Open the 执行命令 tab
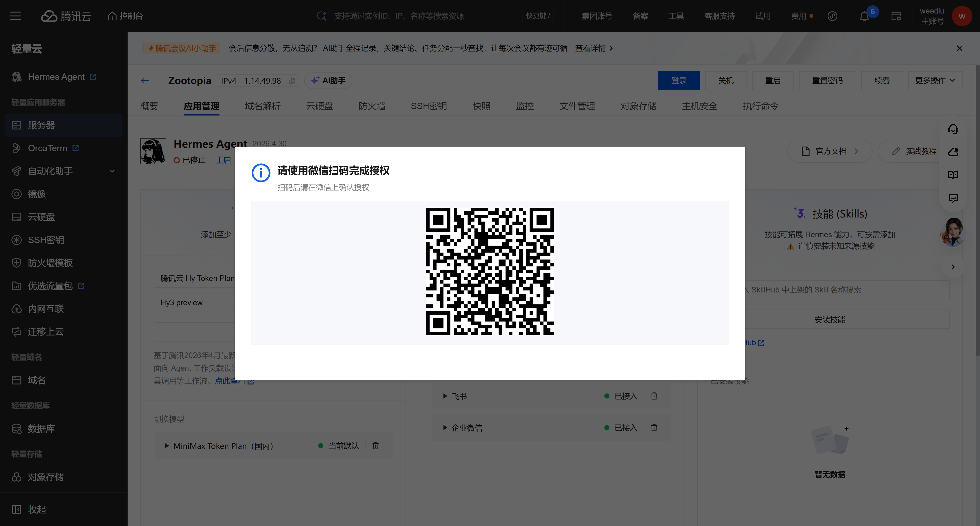Viewport: 980px width, 526px height. coord(761,106)
